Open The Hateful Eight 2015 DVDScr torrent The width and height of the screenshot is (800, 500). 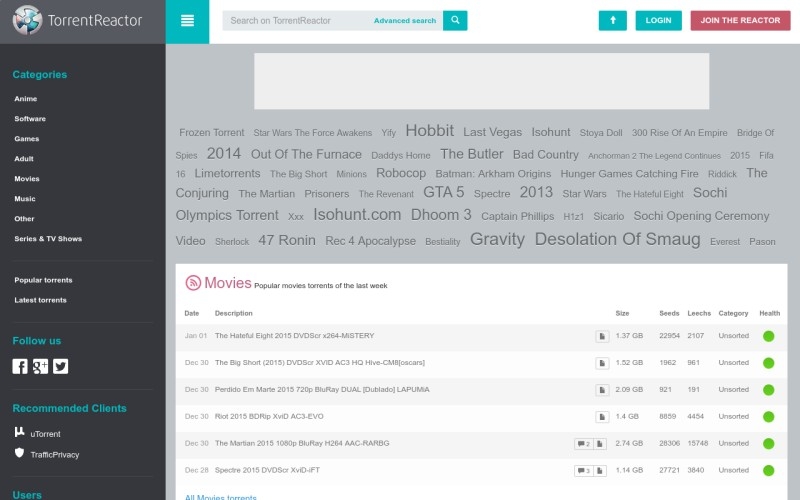(294, 336)
